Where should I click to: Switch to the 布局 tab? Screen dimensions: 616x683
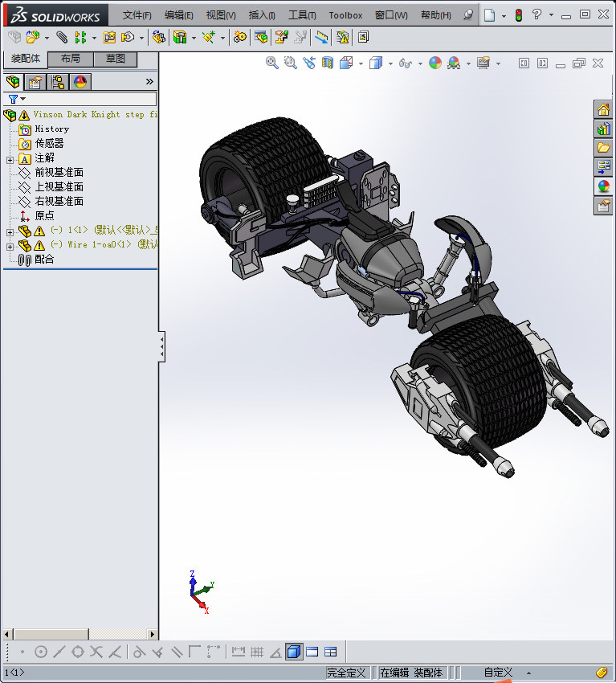pos(70,59)
